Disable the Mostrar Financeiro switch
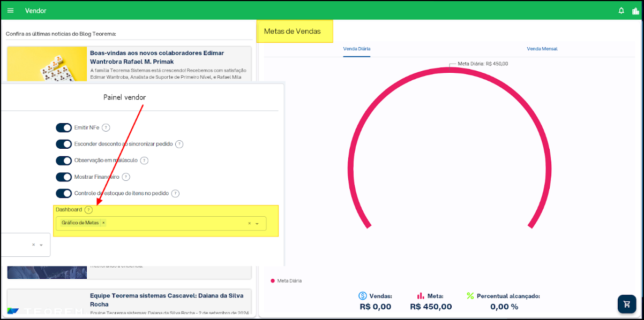644x320 pixels. click(x=64, y=177)
